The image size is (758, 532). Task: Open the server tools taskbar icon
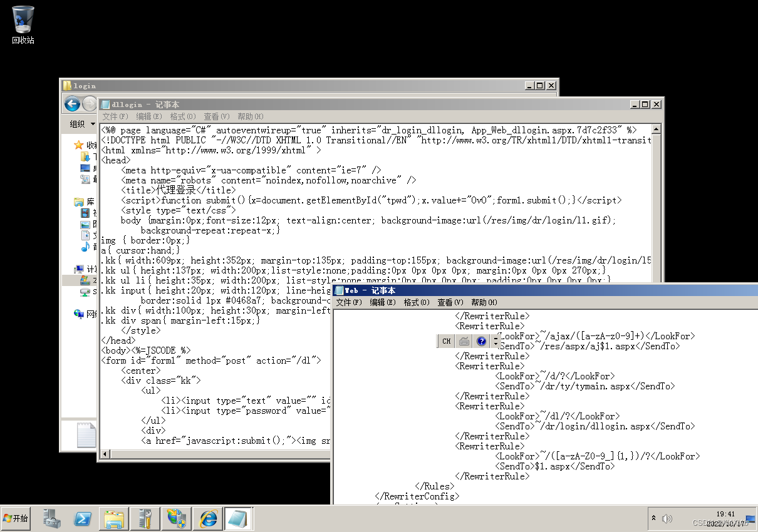pos(145,518)
